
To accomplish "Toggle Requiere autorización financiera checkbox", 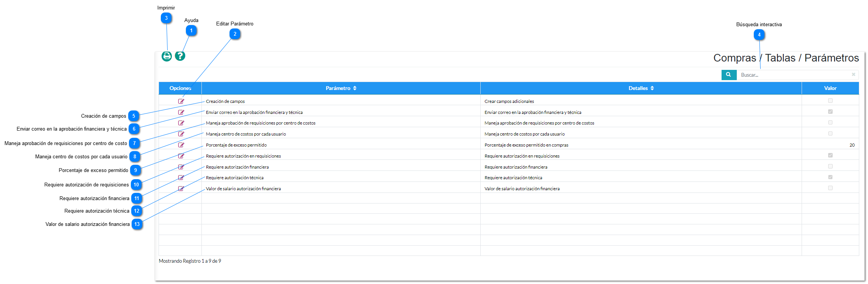I will click(830, 166).
